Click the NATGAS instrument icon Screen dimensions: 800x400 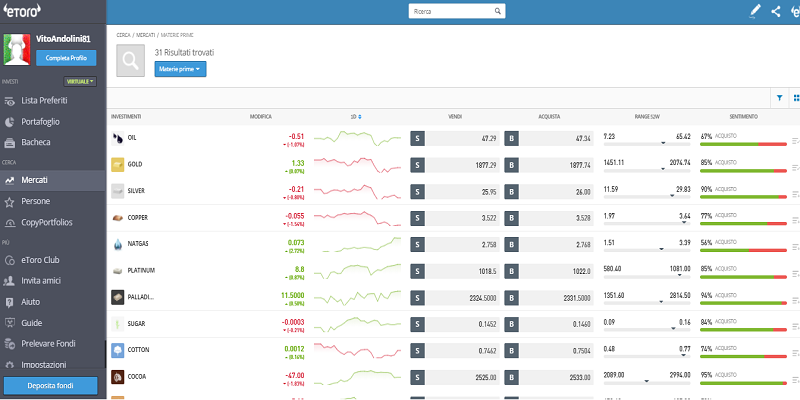(118, 244)
